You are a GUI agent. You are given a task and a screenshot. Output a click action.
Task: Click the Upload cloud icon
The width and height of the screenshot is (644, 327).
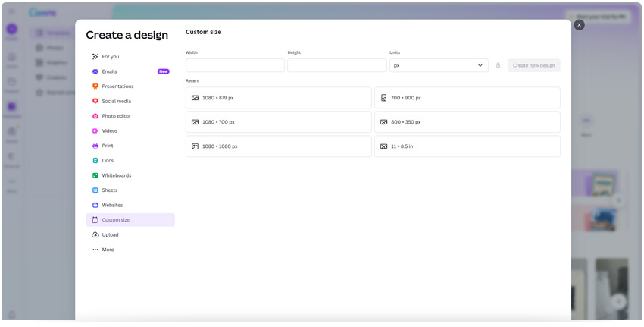click(95, 234)
